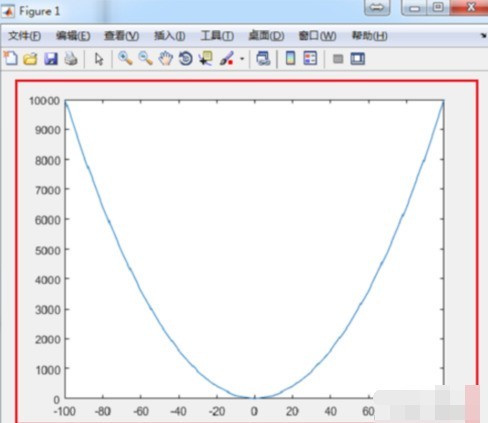
Task: Save the figure with floppy icon
Action: pos(51,59)
